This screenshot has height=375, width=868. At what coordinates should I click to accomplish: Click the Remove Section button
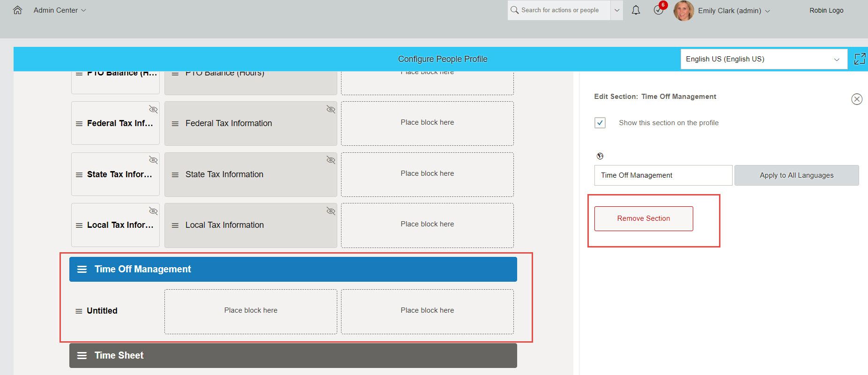click(644, 218)
